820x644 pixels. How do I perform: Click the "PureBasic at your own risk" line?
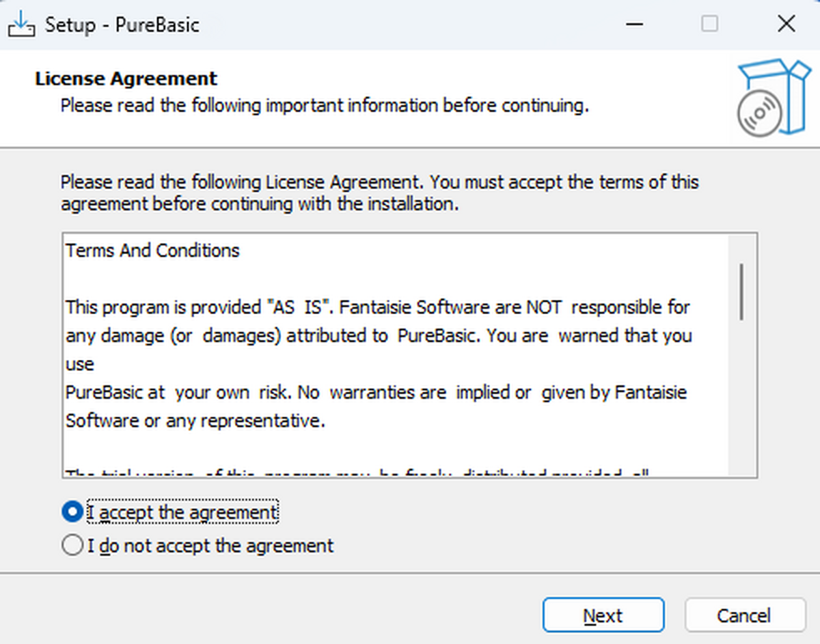(376, 393)
